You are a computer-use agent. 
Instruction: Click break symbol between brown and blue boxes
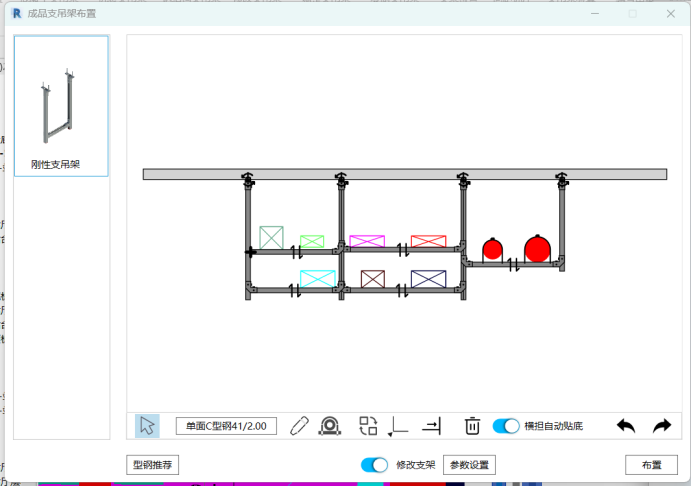(402, 290)
